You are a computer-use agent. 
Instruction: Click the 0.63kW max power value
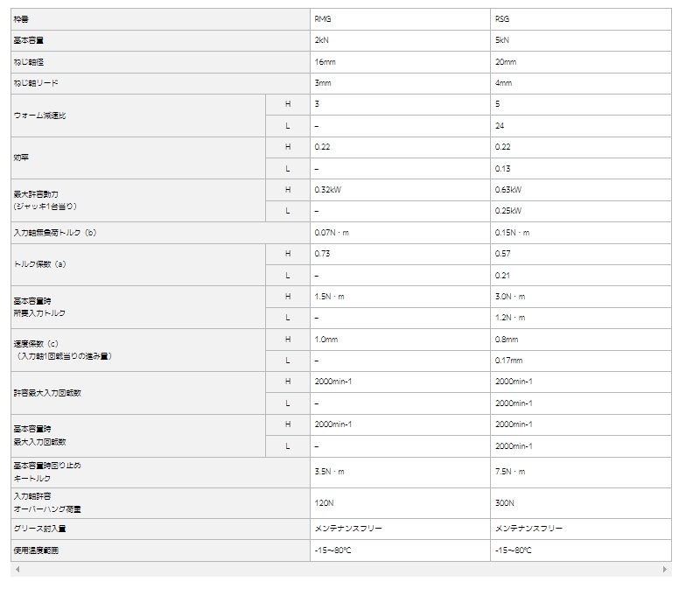(x=508, y=189)
